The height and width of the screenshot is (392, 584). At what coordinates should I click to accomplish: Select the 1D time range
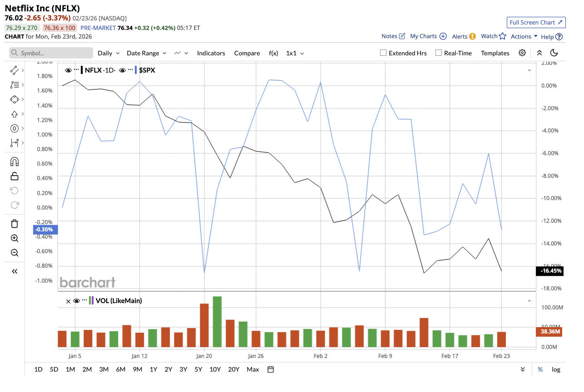click(x=39, y=369)
